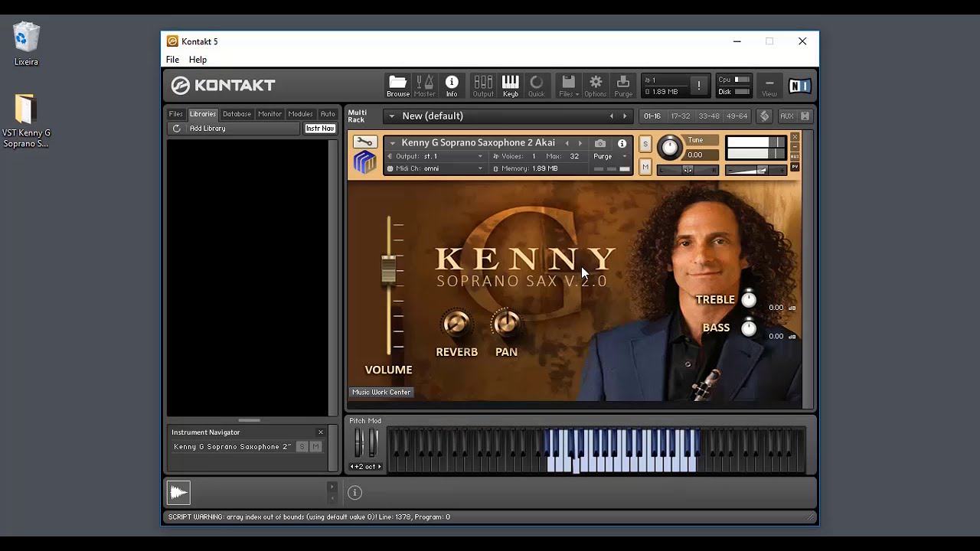The height and width of the screenshot is (551, 980).
Task: Click the Kontakt logo
Action: 223,86
